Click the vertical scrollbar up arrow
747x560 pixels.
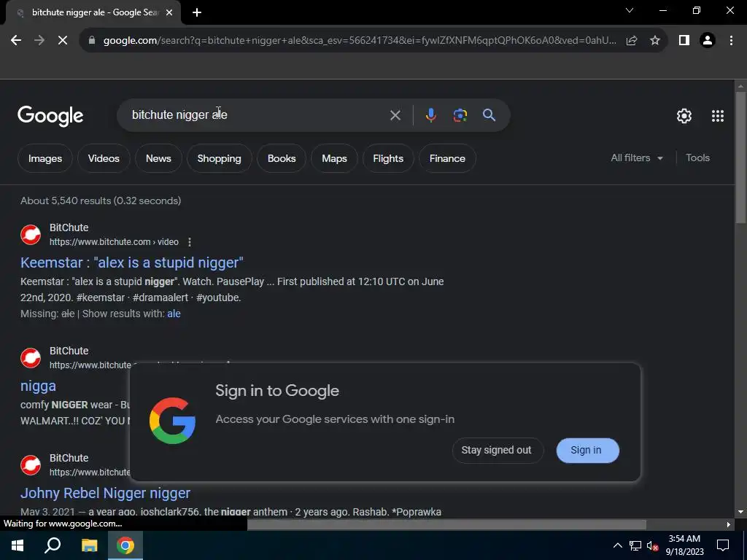click(x=740, y=86)
